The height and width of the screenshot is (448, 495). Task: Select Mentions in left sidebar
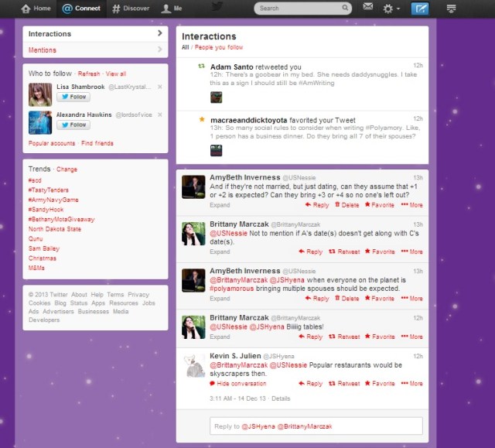95,50
